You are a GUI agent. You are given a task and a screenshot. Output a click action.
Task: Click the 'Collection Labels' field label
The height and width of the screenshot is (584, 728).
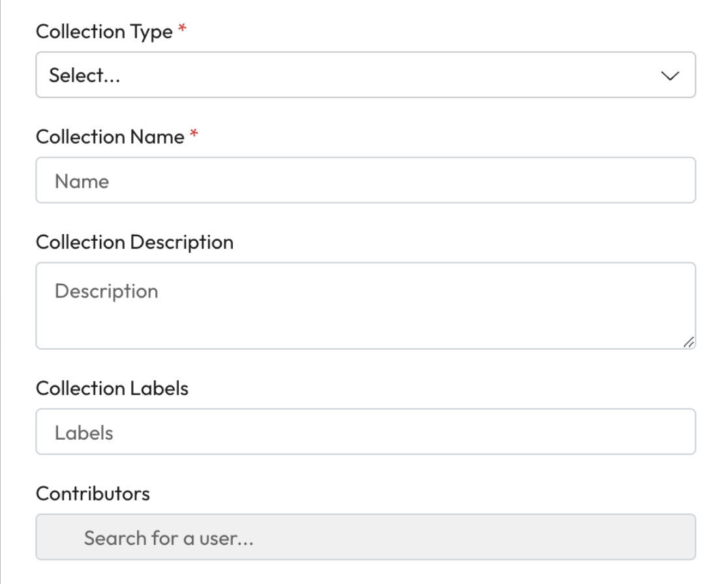pos(112,389)
